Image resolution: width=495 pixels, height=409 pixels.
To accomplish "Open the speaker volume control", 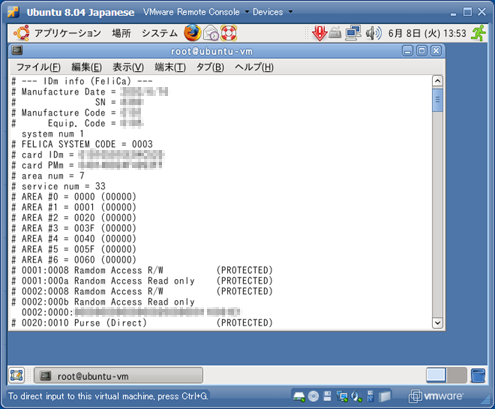I will (x=373, y=33).
